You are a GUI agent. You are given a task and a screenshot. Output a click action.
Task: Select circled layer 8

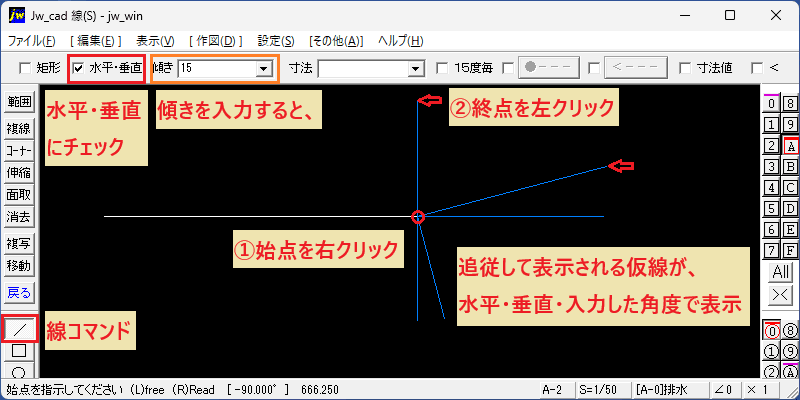pyautogui.click(x=790, y=331)
